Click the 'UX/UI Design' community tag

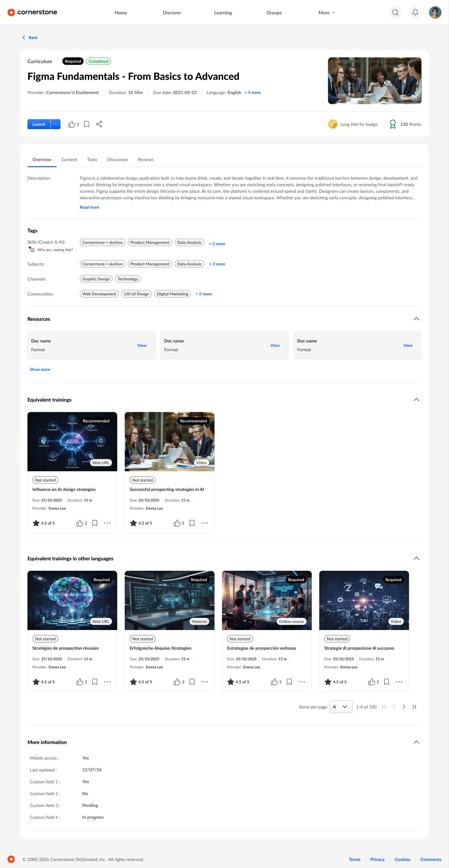click(x=136, y=294)
